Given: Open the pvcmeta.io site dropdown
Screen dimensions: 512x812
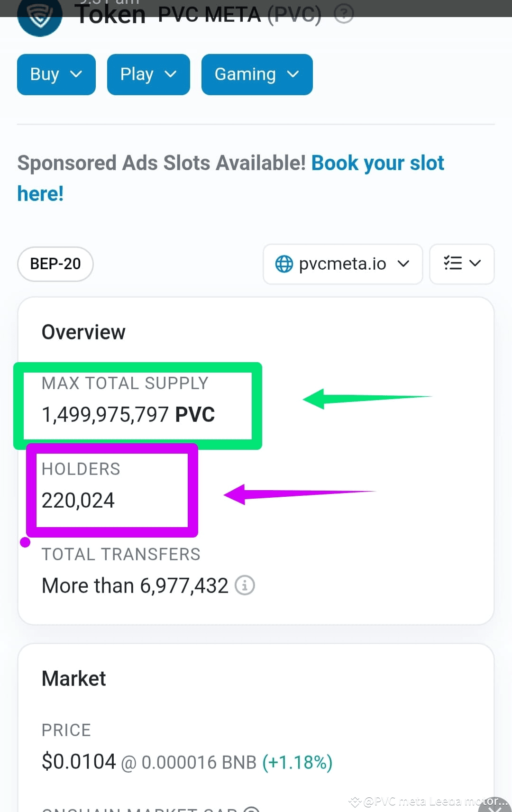Looking at the screenshot, I should (x=343, y=264).
